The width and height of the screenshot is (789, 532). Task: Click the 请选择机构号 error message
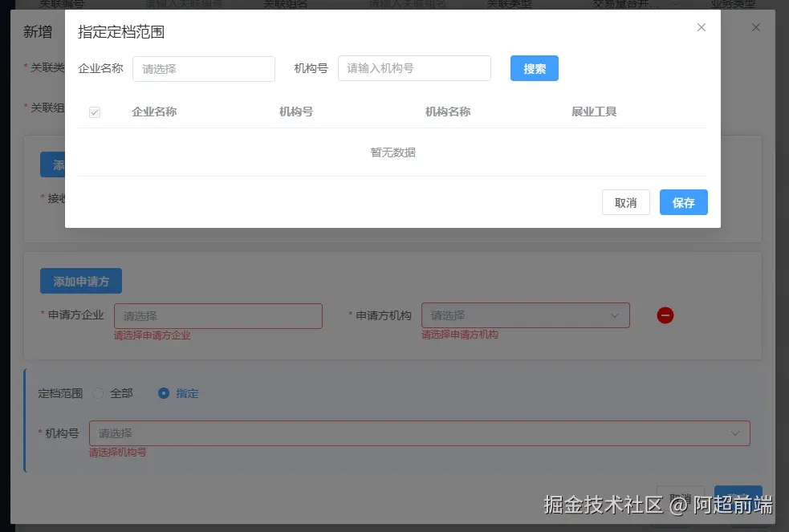[x=118, y=453]
